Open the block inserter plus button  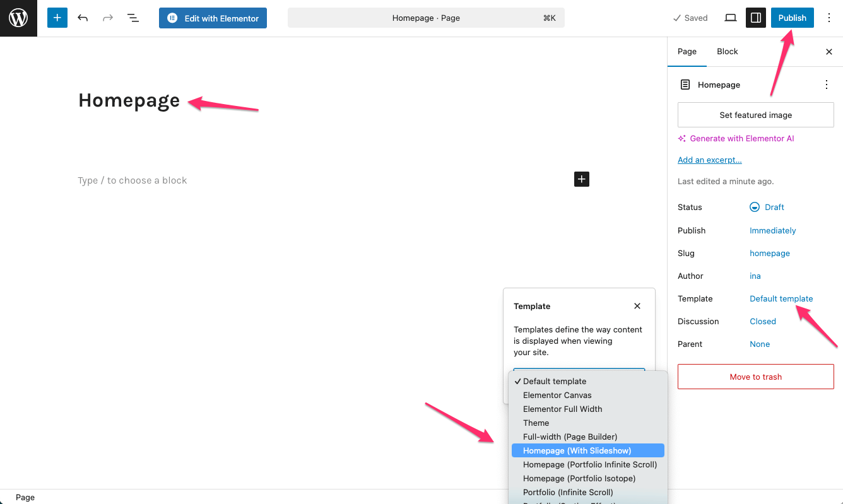57,18
